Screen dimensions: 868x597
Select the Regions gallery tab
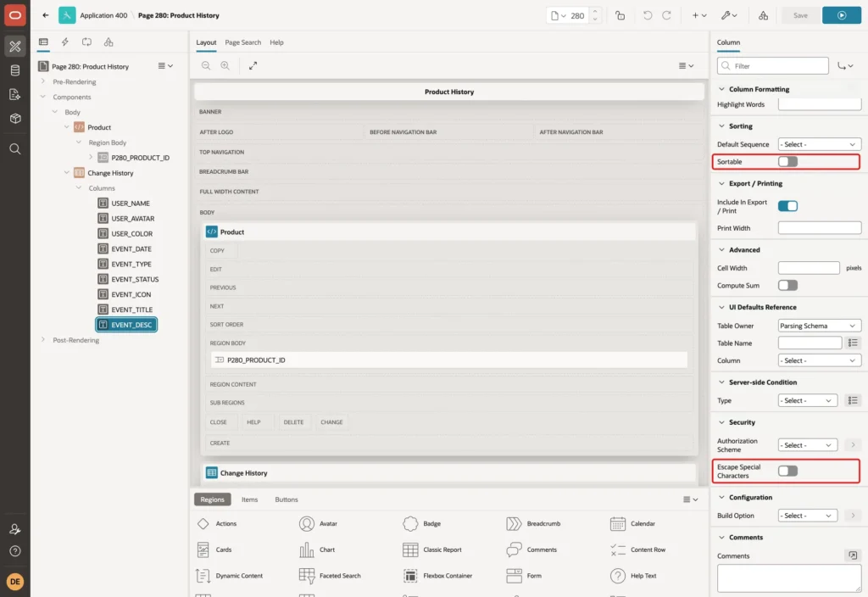212,499
